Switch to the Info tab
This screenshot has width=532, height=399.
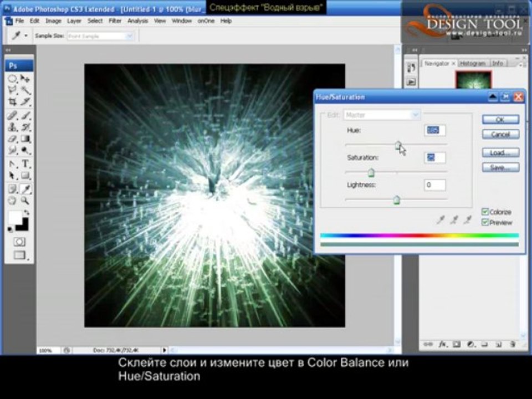point(498,63)
